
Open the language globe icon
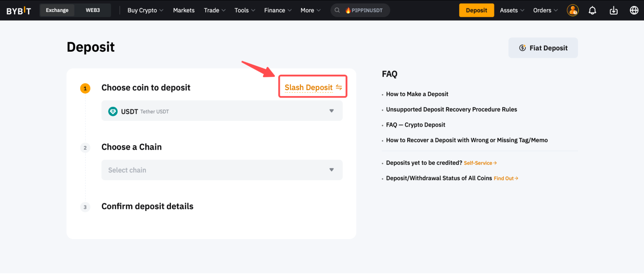click(634, 10)
